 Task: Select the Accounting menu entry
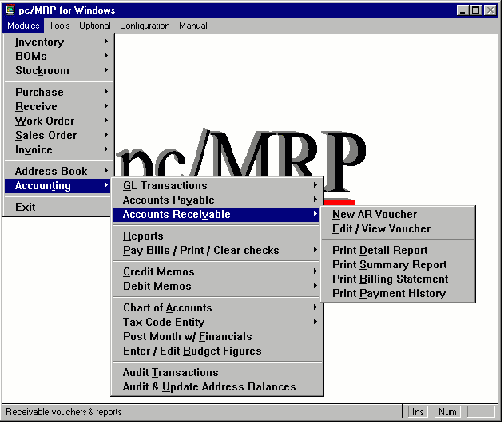click(58, 186)
